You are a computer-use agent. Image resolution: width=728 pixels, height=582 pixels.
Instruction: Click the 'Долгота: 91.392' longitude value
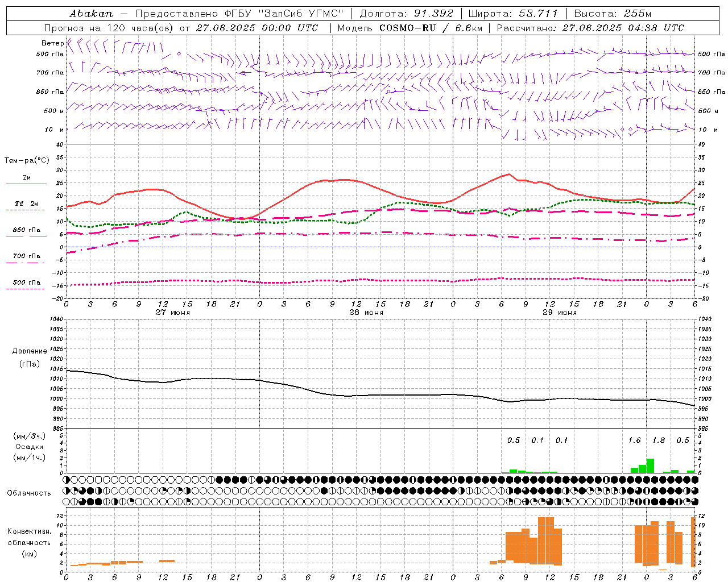[x=407, y=14]
